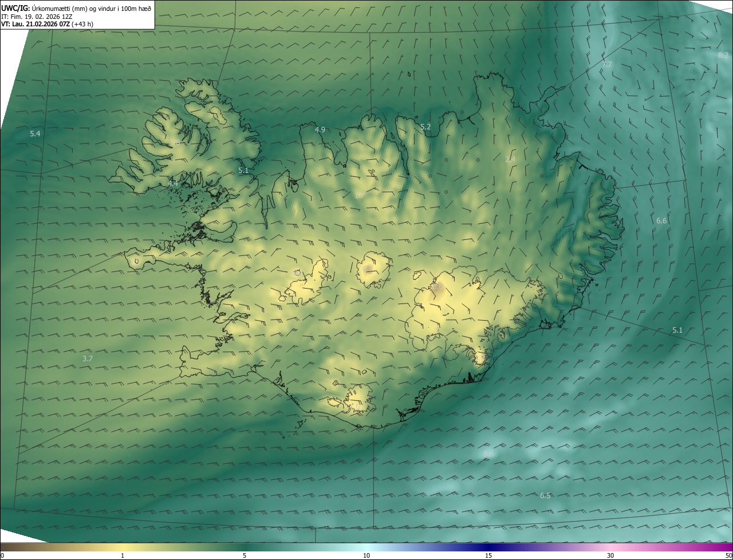This screenshot has height=560, width=733.
Task: Click the 'VT: Lau. 21.02.2026 07Z (+43 h)' line
Action: pos(48,24)
